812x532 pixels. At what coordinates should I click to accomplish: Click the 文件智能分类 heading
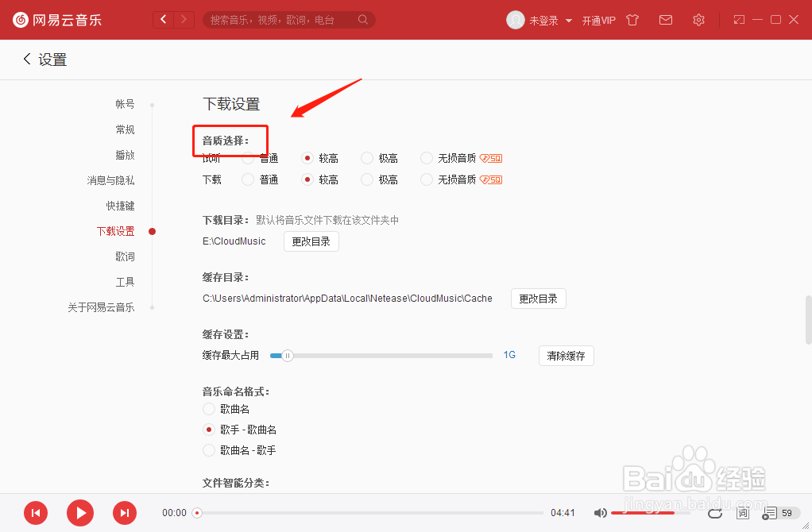coord(236,483)
